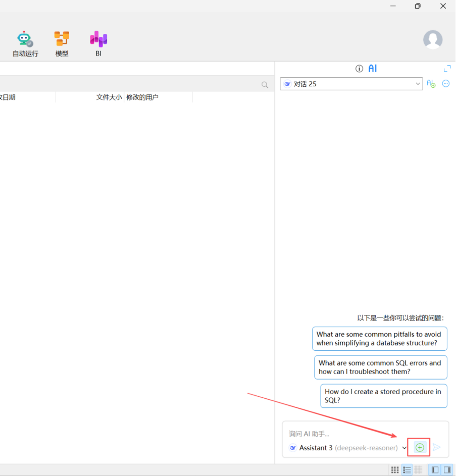
Task: Toggle the right sidebar pane
Action: click(x=447, y=470)
